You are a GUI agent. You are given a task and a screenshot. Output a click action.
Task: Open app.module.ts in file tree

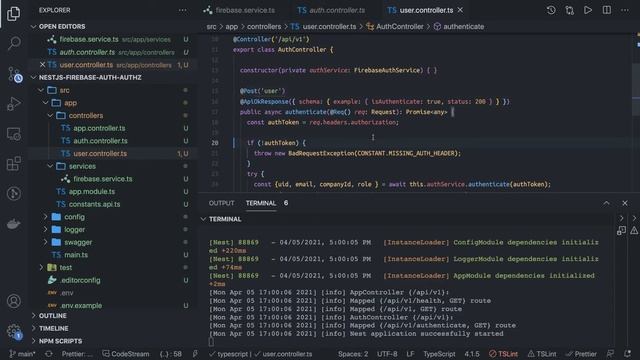click(91, 191)
